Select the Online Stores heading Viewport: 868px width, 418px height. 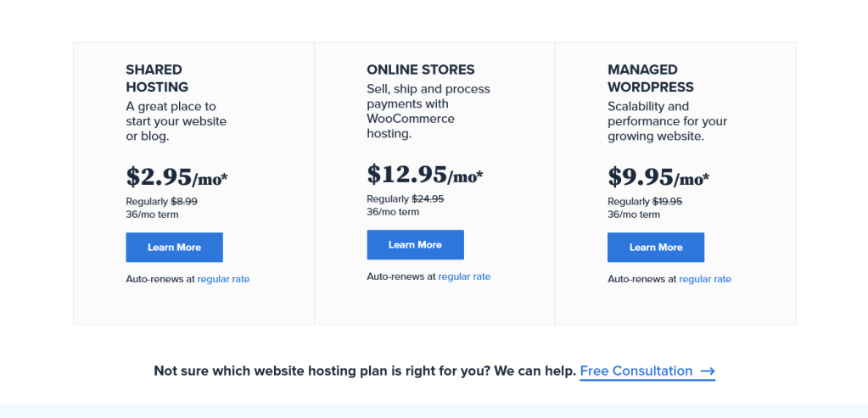tap(421, 70)
